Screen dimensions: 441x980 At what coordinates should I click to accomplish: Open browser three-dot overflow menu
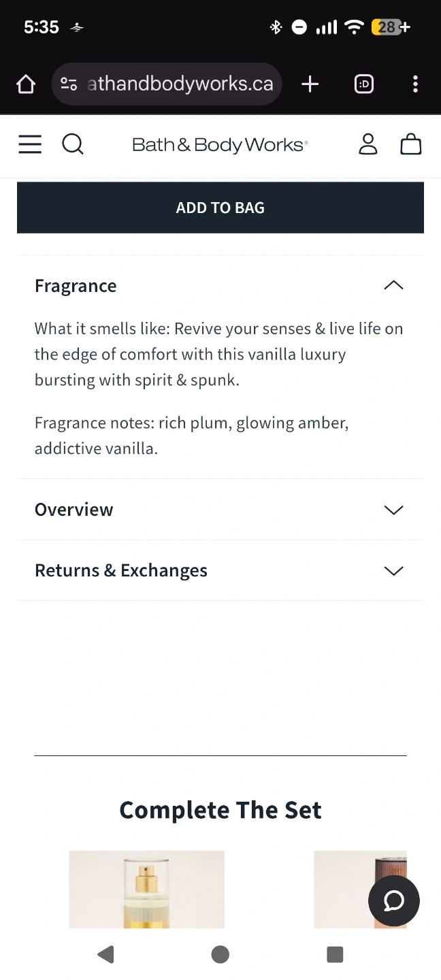click(x=415, y=84)
